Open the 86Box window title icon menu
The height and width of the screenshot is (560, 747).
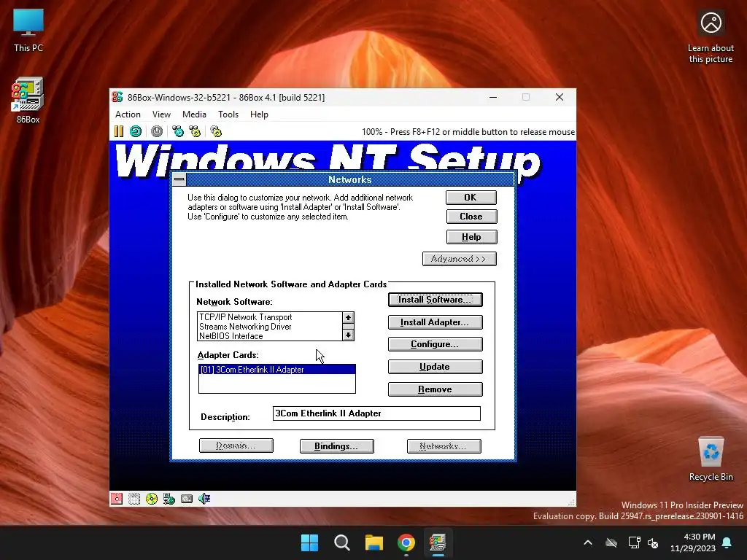click(x=117, y=97)
